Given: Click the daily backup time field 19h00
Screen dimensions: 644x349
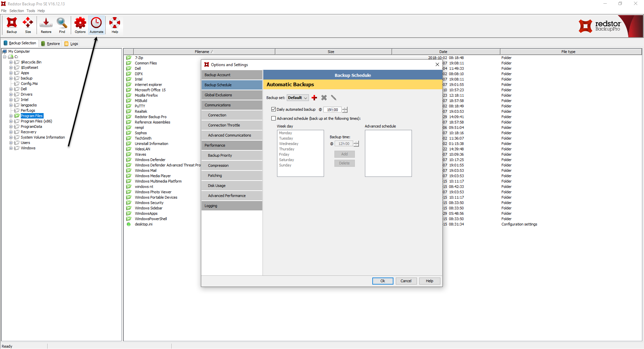Looking at the screenshot, I should tap(332, 110).
